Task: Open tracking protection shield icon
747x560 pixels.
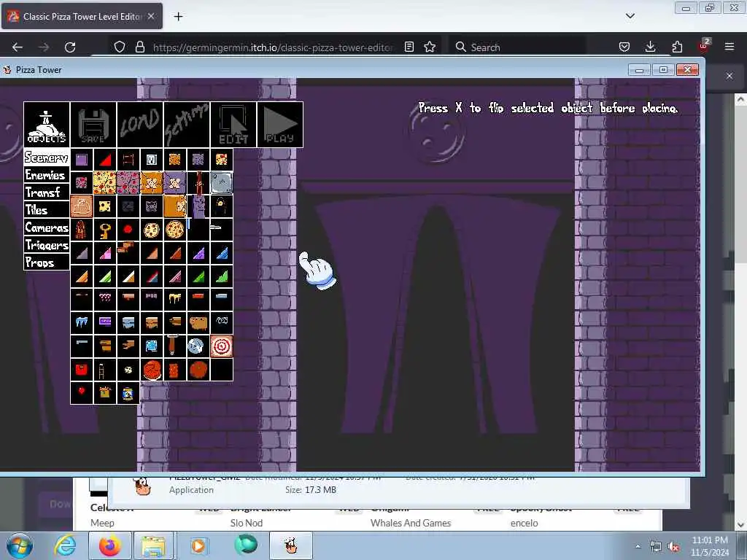Action: pyautogui.click(x=120, y=47)
